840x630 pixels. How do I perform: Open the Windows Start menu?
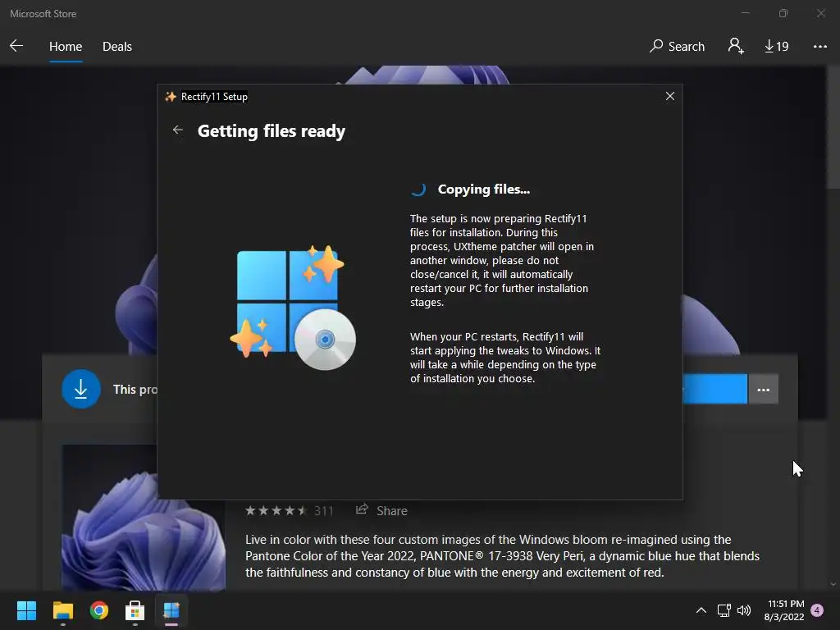click(x=26, y=610)
